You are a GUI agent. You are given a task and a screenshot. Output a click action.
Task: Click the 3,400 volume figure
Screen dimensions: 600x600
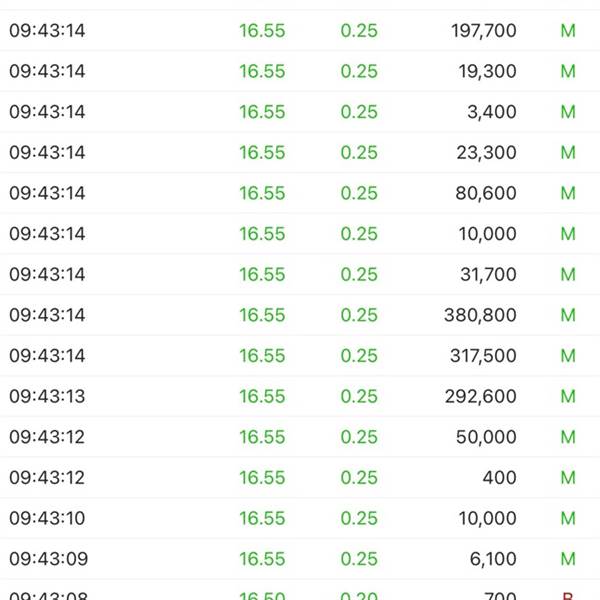click(x=492, y=112)
